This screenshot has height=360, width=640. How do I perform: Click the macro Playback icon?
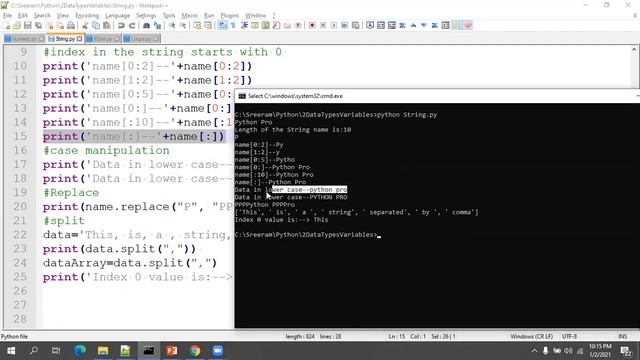[334, 25]
